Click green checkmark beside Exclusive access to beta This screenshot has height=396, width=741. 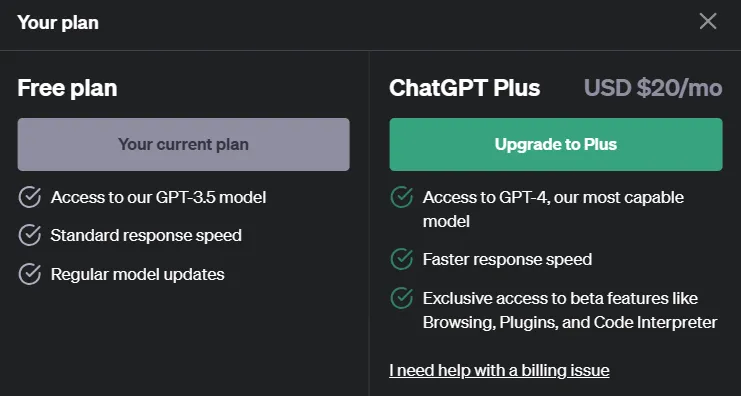[x=402, y=298]
